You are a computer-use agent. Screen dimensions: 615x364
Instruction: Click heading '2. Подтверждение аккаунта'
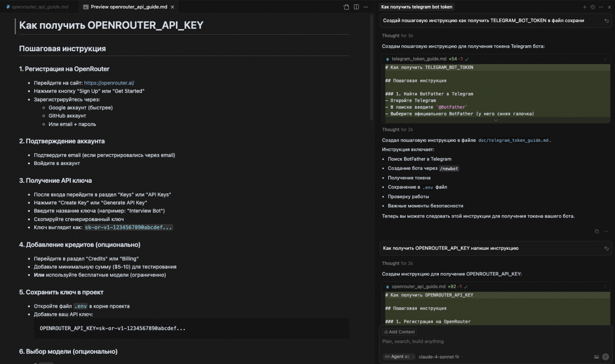coord(62,141)
